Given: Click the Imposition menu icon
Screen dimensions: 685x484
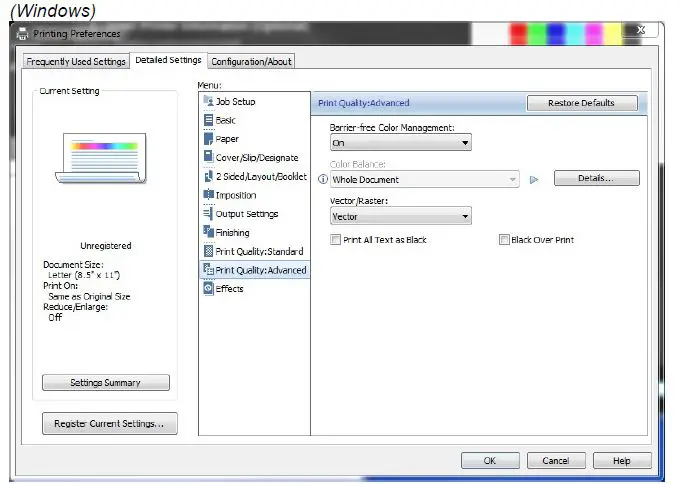Looking at the screenshot, I should 208,194.
